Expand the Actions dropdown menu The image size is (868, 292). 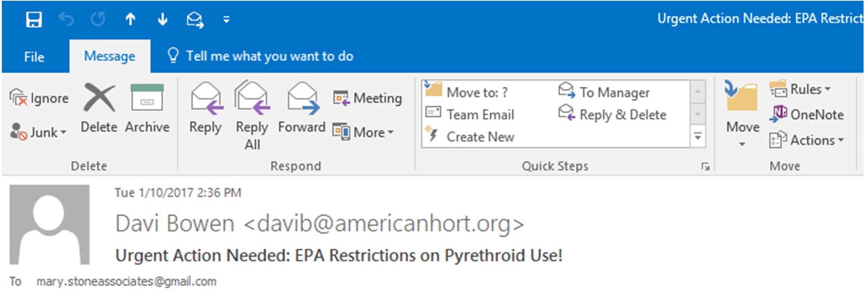[x=807, y=140]
